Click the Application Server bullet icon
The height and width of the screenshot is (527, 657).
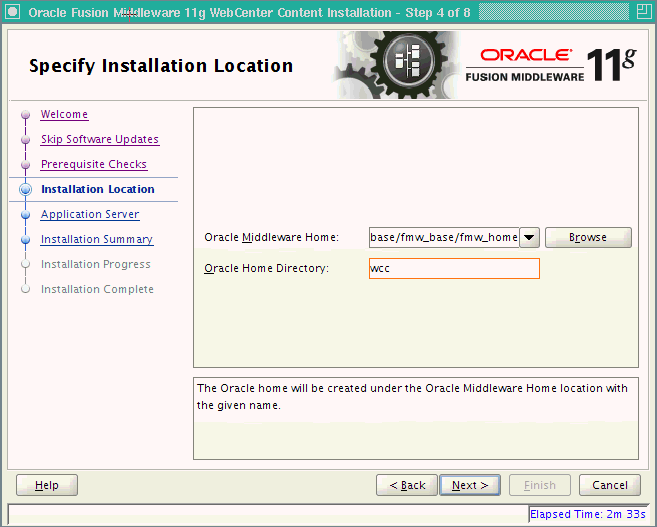[26, 214]
